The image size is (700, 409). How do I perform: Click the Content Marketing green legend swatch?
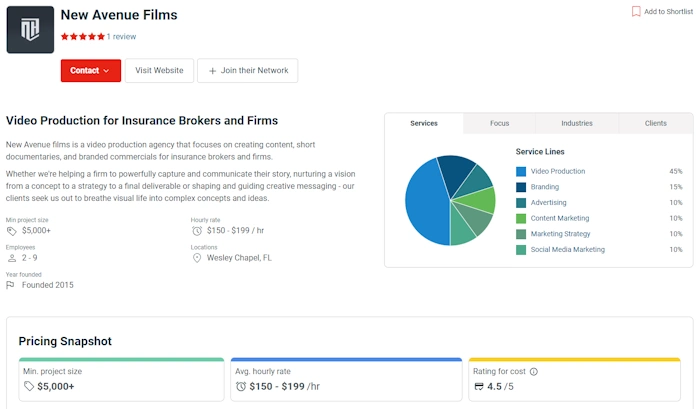(521, 218)
